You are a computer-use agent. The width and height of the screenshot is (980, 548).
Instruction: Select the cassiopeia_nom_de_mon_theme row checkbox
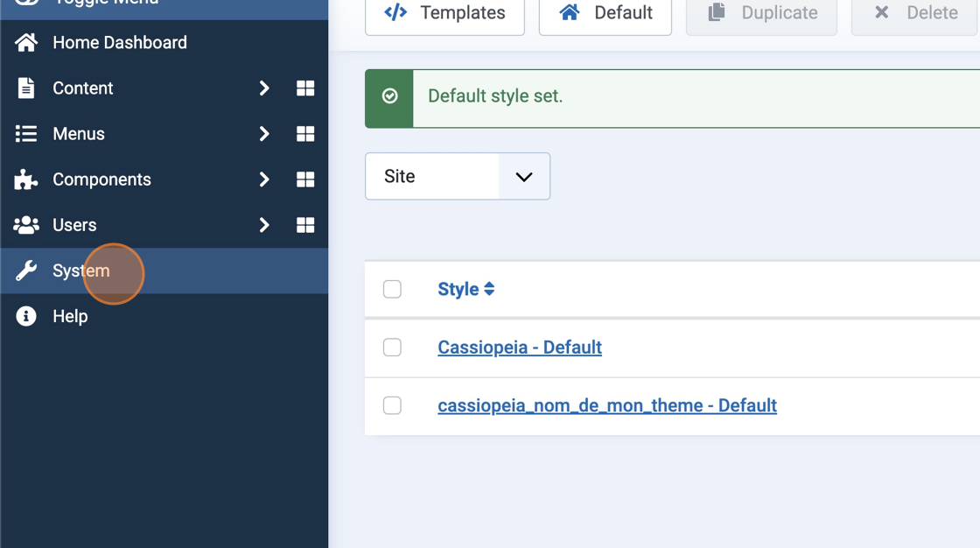click(x=392, y=405)
